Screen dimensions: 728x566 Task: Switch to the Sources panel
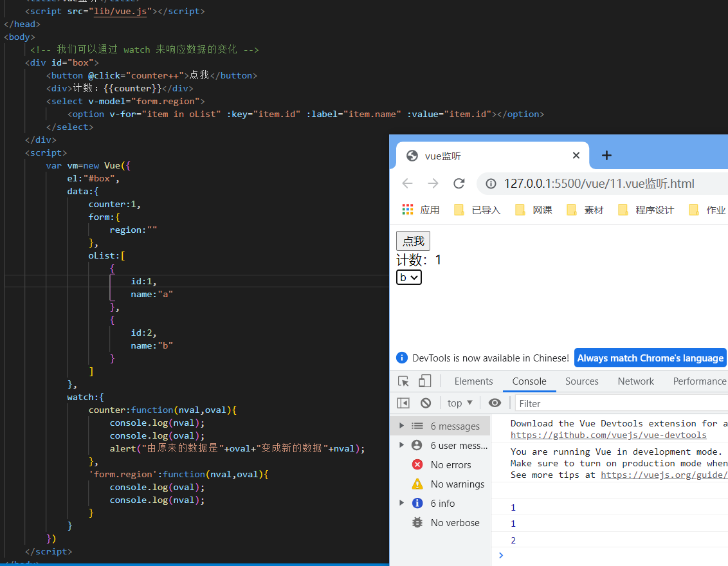(582, 381)
